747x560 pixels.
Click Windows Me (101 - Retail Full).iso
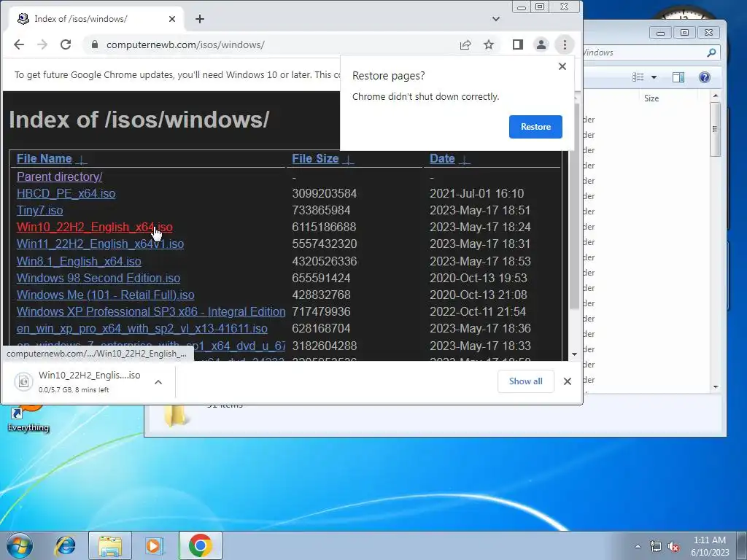click(105, 295)
